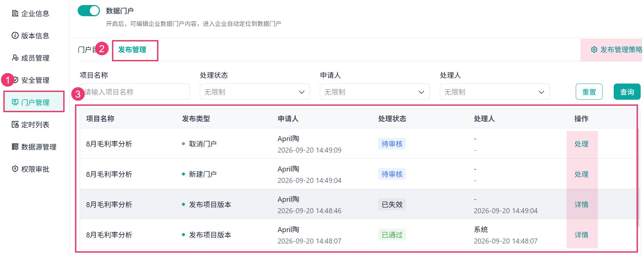Viewport: 644px width, 256px height.
Task: Click the 成员管理 people icon
Action: (15, 58)
